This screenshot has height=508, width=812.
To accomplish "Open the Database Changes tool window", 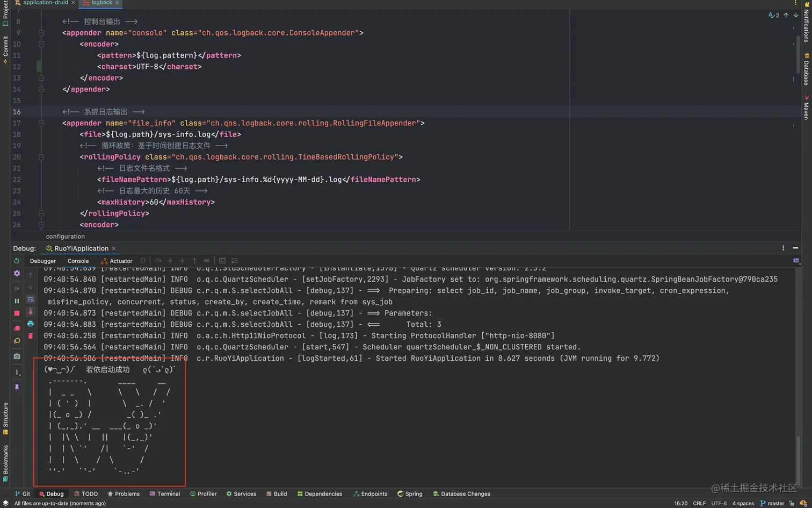I will point(462,494).
